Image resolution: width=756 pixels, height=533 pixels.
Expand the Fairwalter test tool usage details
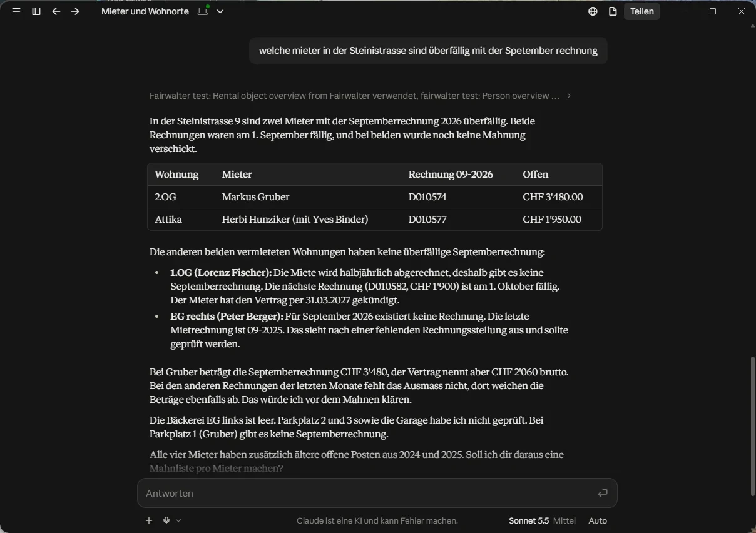click(360, 96)
